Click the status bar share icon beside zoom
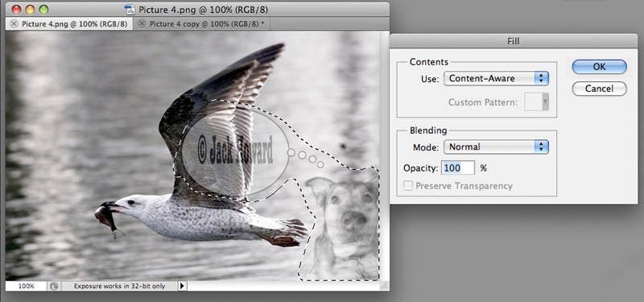This screenshot has width=644, height=302. click(x=53, y=286)
